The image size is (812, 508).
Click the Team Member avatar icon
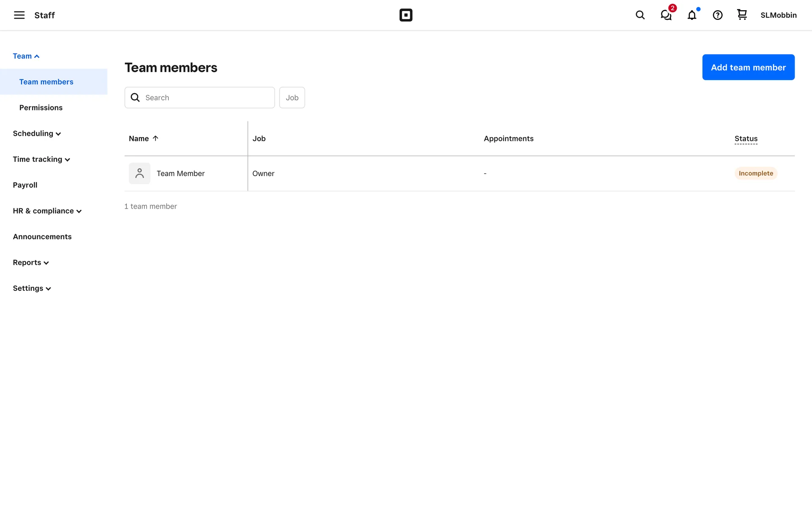coord(140,173)
